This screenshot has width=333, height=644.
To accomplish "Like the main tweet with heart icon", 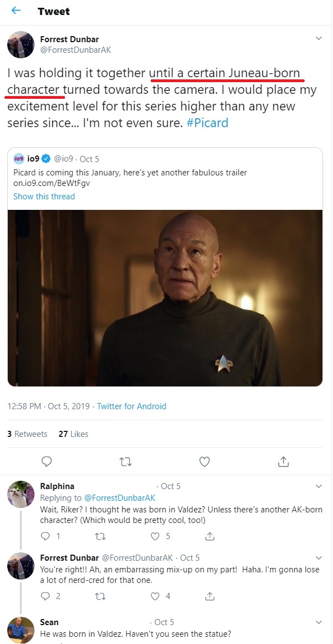I will 205,462.
